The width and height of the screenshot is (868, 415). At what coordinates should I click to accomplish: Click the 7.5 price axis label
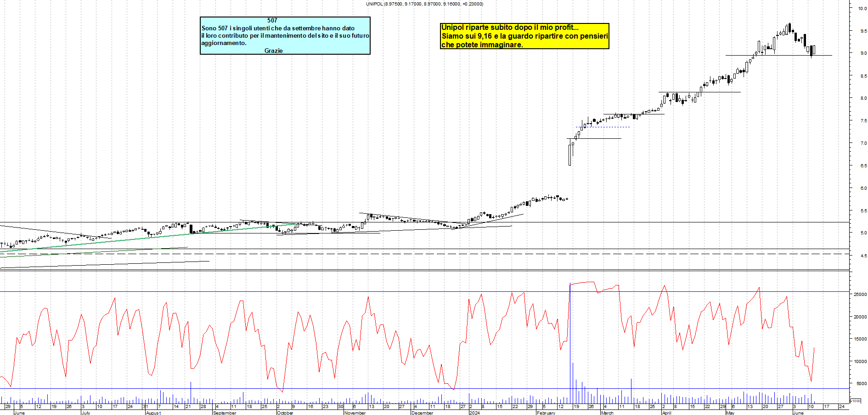point(863,120)
